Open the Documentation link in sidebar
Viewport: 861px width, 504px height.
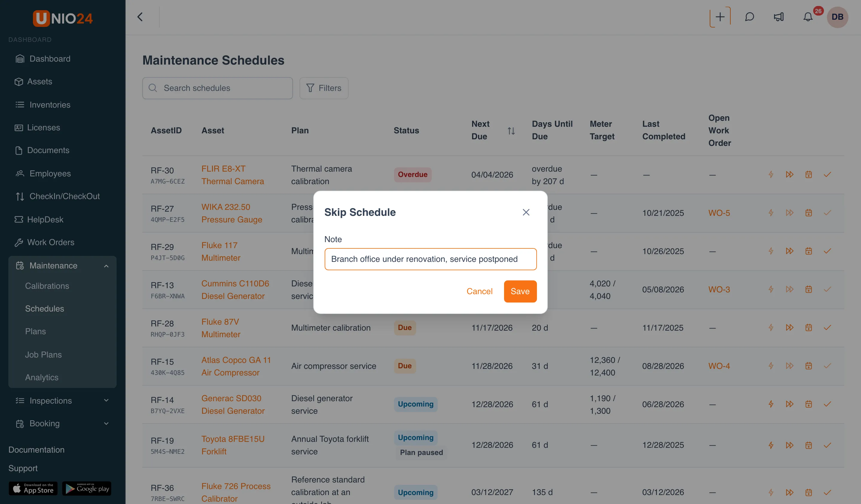36,450
